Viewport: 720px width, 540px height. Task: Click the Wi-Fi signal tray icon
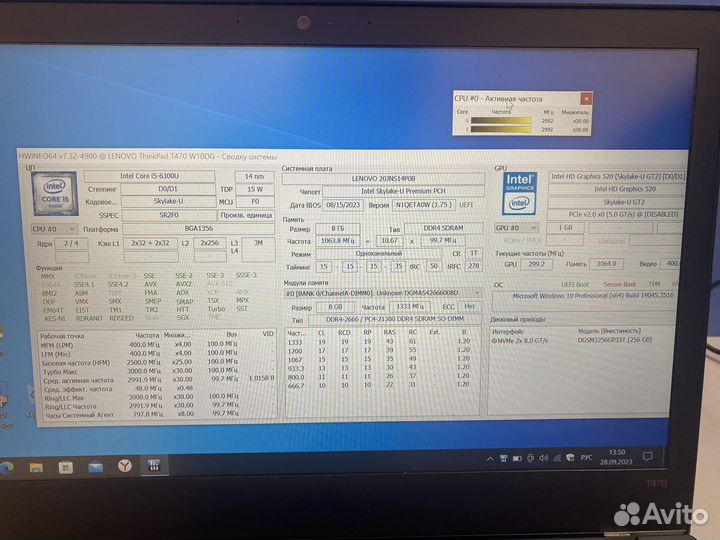point(557,458)
